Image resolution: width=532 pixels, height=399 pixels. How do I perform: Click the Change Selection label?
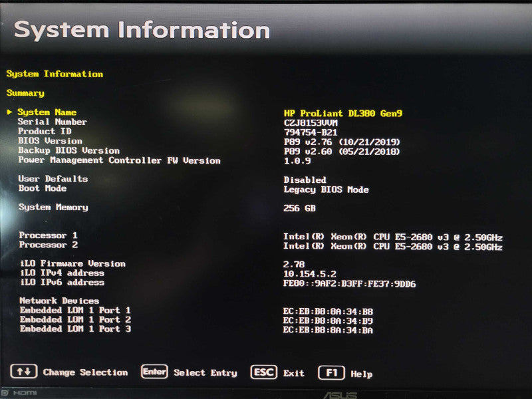click(x=85, y=372)
